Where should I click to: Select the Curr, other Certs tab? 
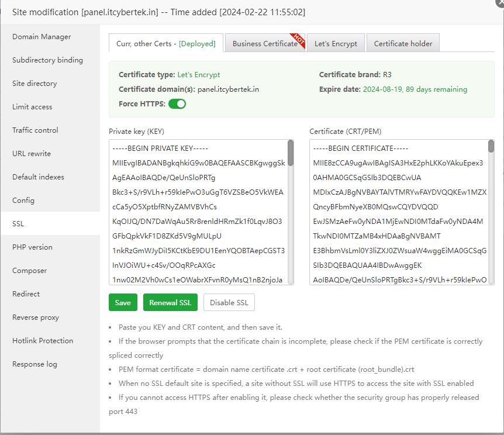165,44
